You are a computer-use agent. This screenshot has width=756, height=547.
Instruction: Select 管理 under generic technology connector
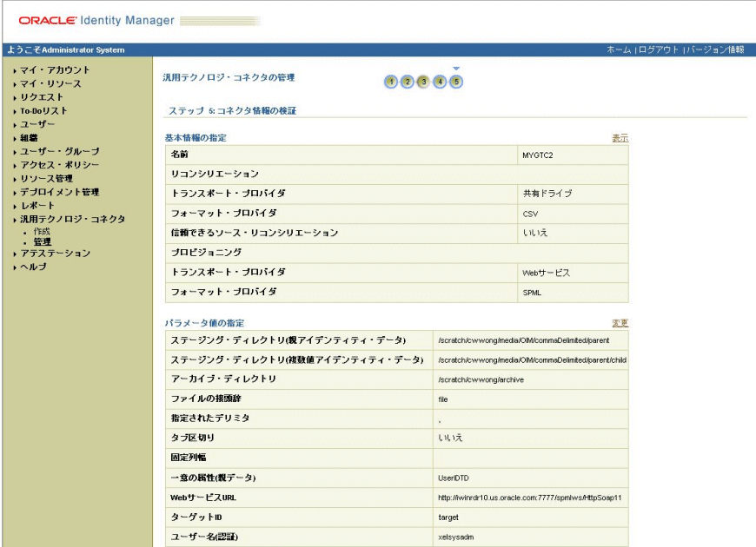coord(42,242)
